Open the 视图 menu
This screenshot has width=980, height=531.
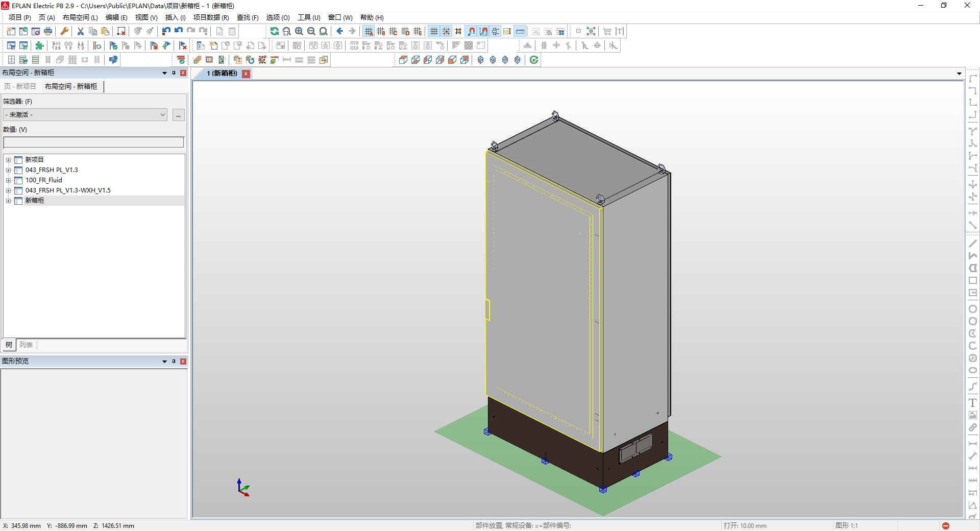tap(145, 17)
